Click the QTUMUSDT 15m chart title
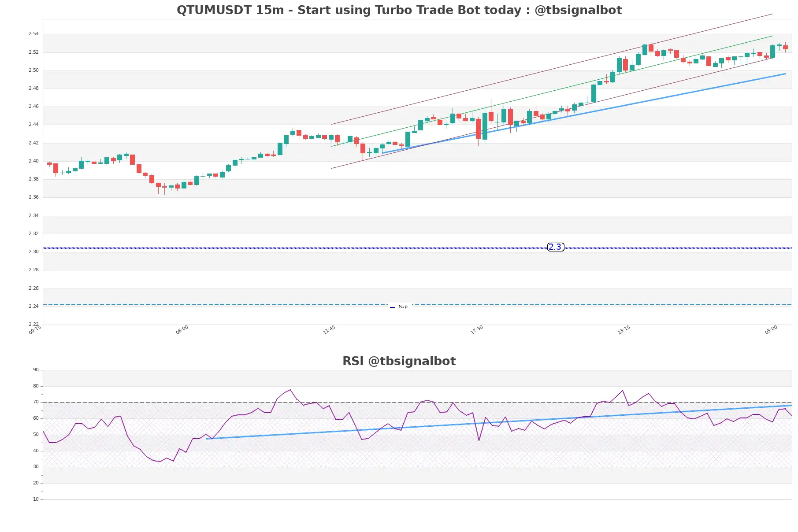The height and width of the screenshot is (532, 798). point(399,10)
